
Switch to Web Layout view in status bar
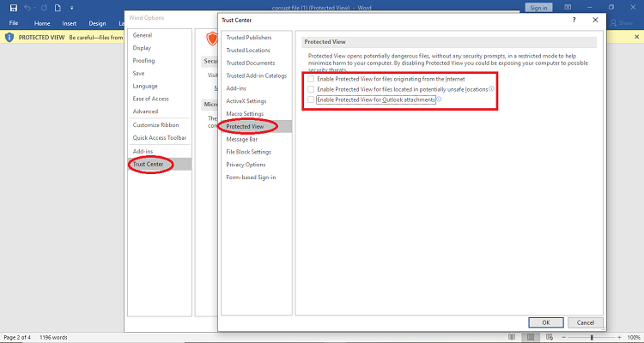click(x=550, y=337)
